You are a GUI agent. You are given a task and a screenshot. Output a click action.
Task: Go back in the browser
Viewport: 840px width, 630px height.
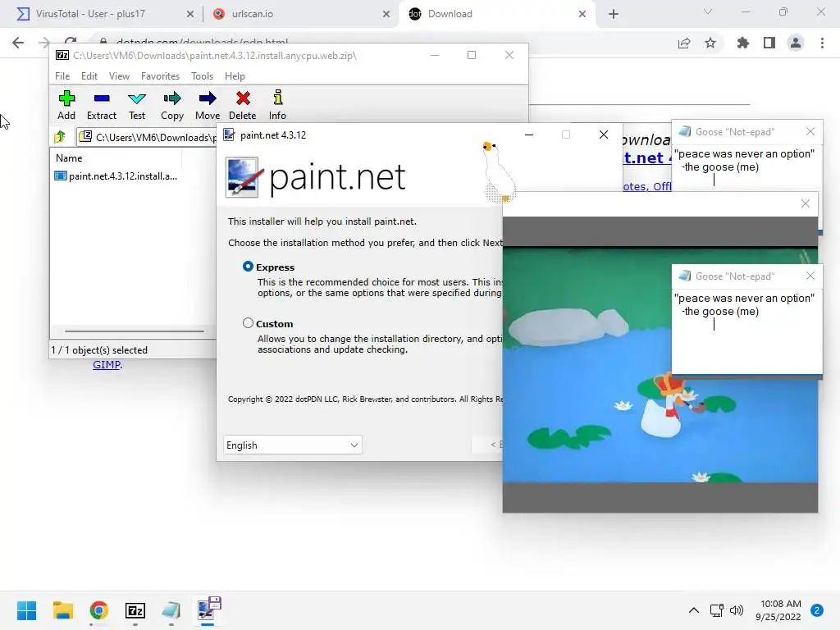[x=18, y=43]
